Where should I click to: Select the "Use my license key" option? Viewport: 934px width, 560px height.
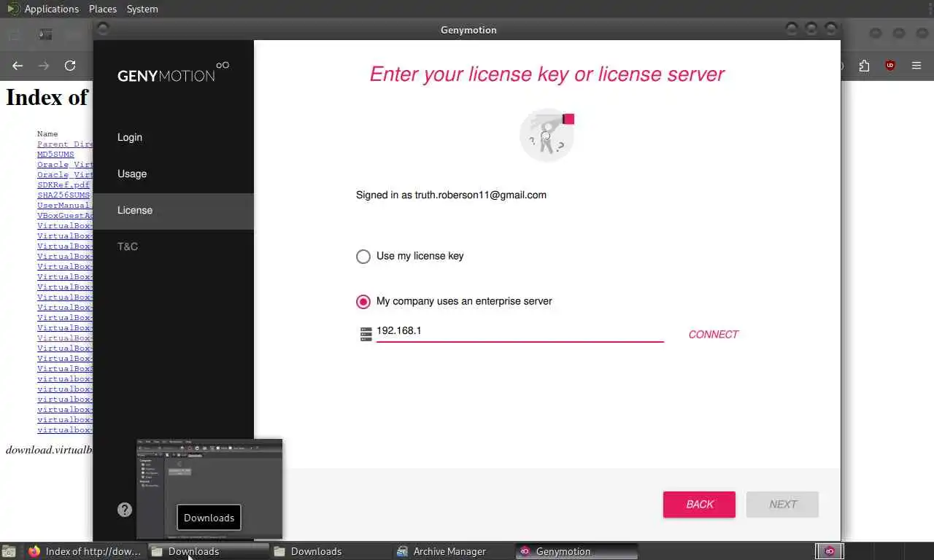[410, 256]
